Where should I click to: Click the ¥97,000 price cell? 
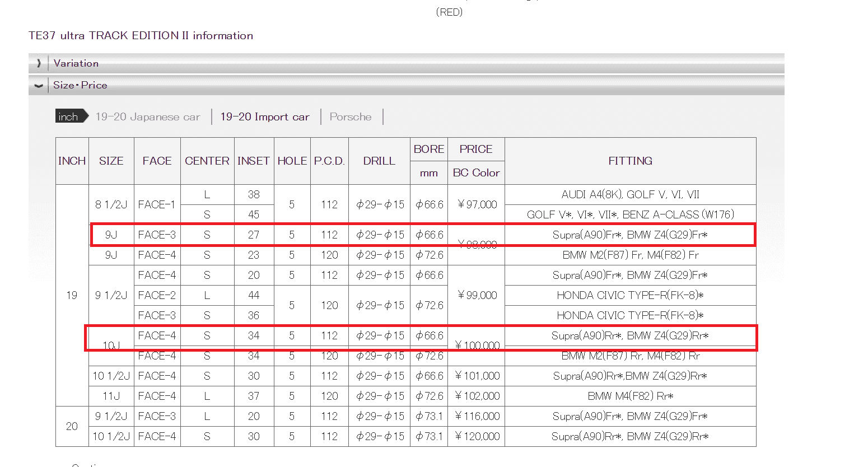tap(476, 204)
